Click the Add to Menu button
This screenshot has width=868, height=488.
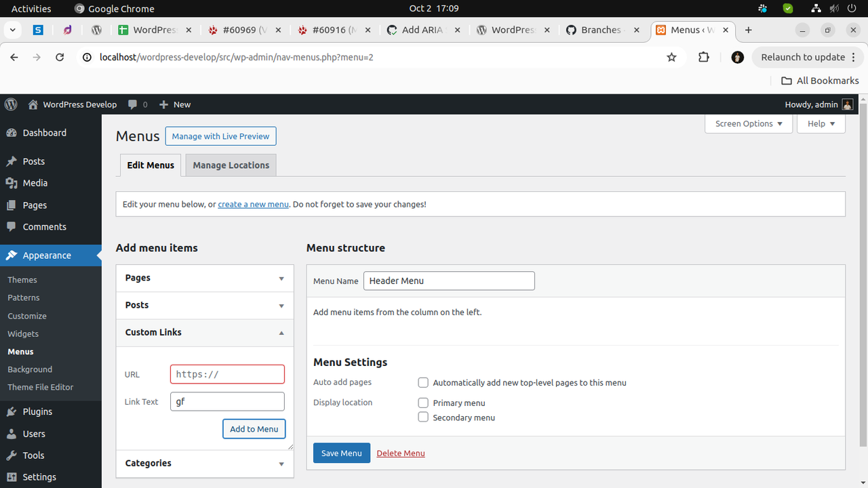(254, 429)
